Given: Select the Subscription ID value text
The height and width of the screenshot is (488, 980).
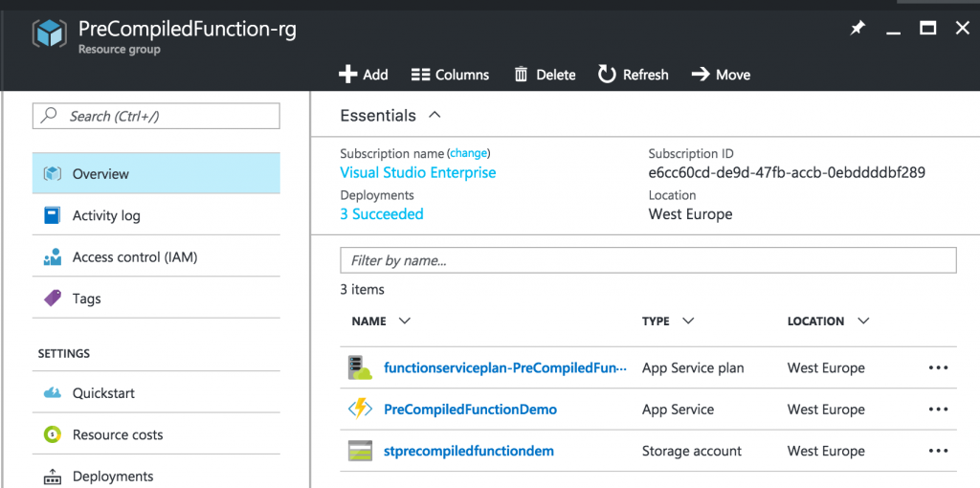Looking at the screenshot, I should (787, 172).
